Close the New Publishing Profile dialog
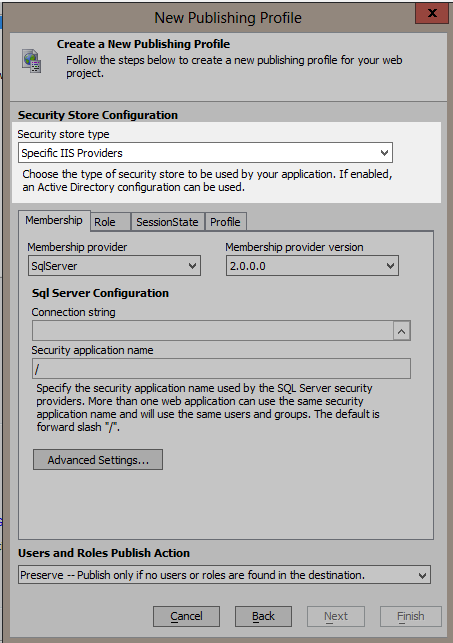Viewport: 453px width, 643px height. [431, 13]
